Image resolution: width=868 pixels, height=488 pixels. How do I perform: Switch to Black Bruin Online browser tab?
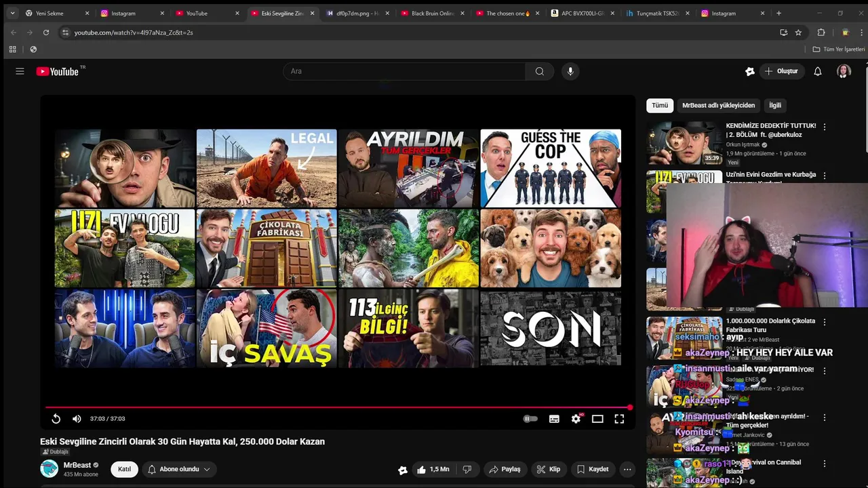click(432, 13)
